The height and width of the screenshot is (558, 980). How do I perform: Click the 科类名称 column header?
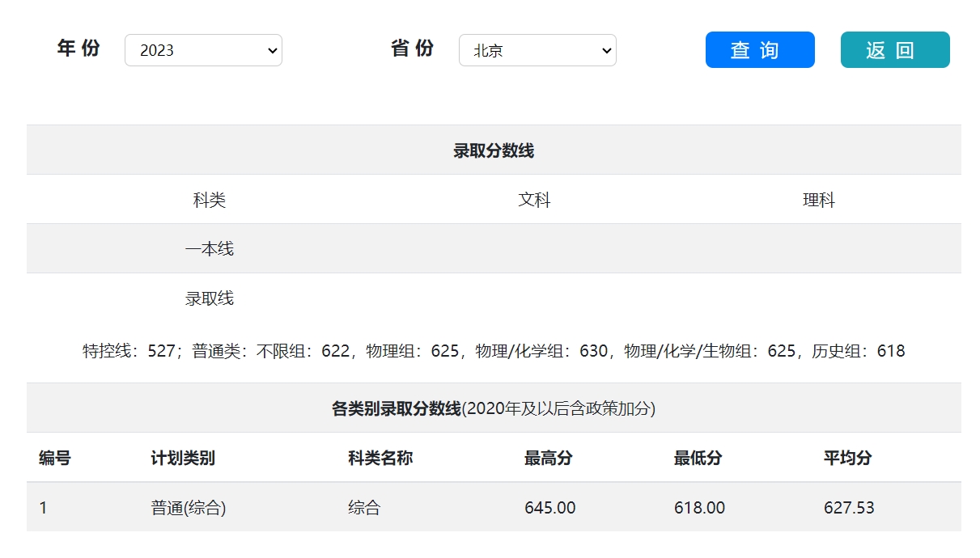380,459
